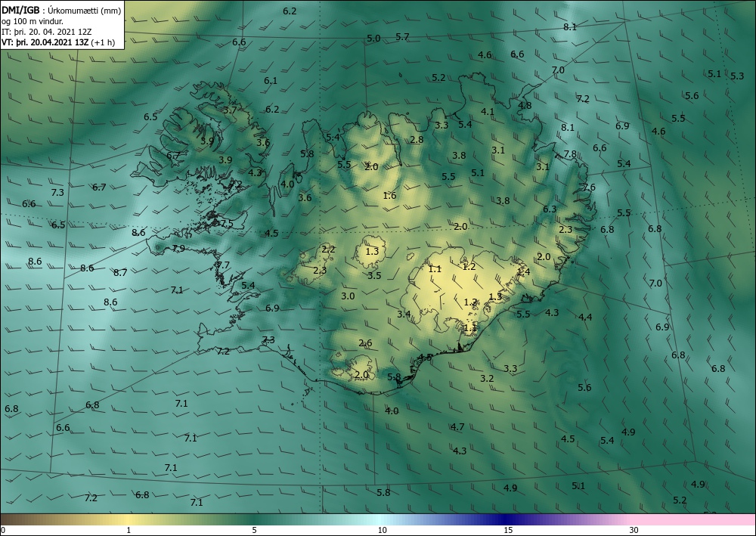The height and width of the screenshot is (536, 756).
Task: Click the 5.3 value on the map
Action: pyautogui.click(x=737, y=76)
